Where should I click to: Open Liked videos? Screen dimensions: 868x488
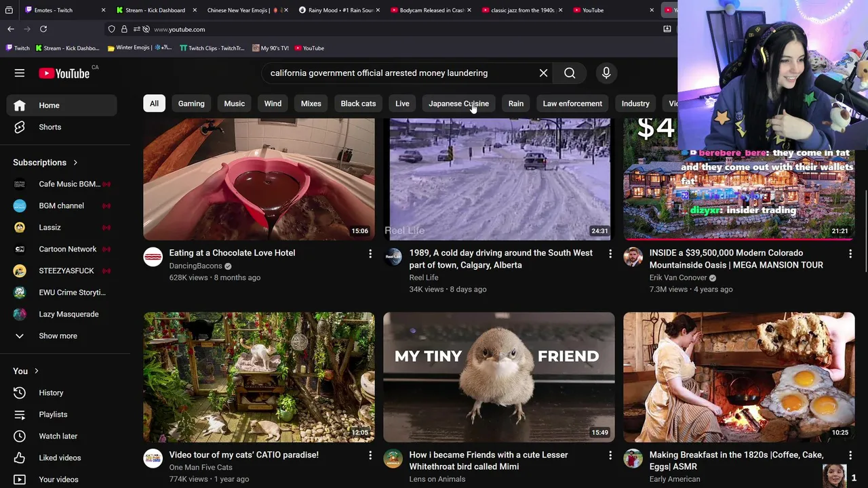(x=62, y=457)
